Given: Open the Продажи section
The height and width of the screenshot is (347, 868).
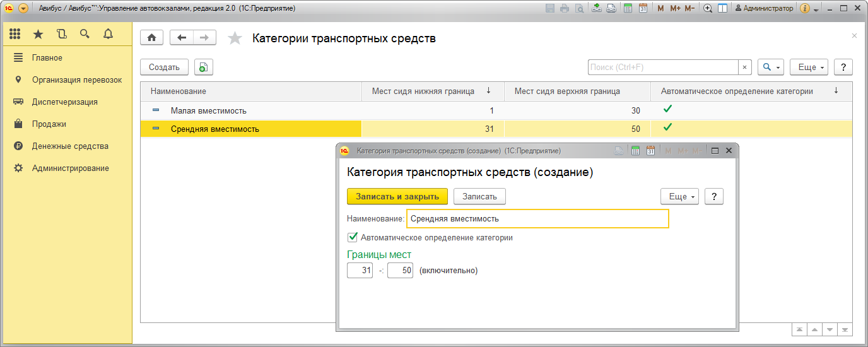Looking at the screenshot, I should pos(49,124).
